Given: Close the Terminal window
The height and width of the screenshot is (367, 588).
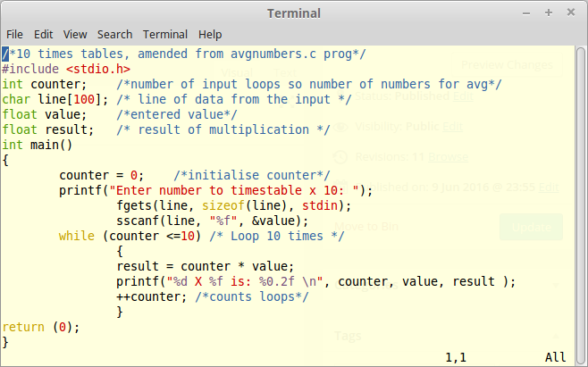Looking at the screenshot, I should (571, 13).
